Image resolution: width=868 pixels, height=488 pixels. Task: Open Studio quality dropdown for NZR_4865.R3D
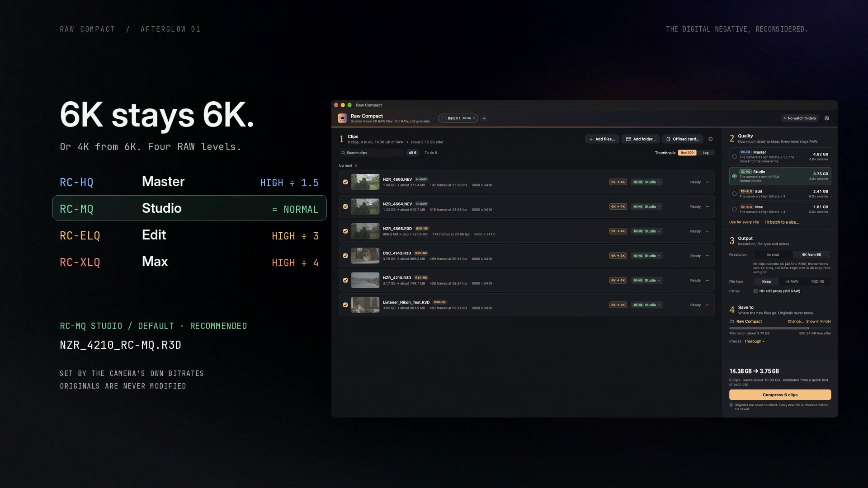[647, 231]
